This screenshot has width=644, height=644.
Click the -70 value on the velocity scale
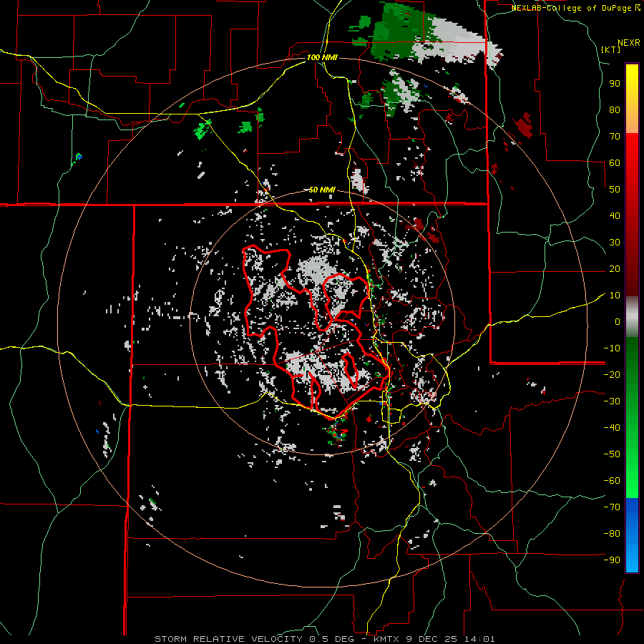(x=612, y=507)
